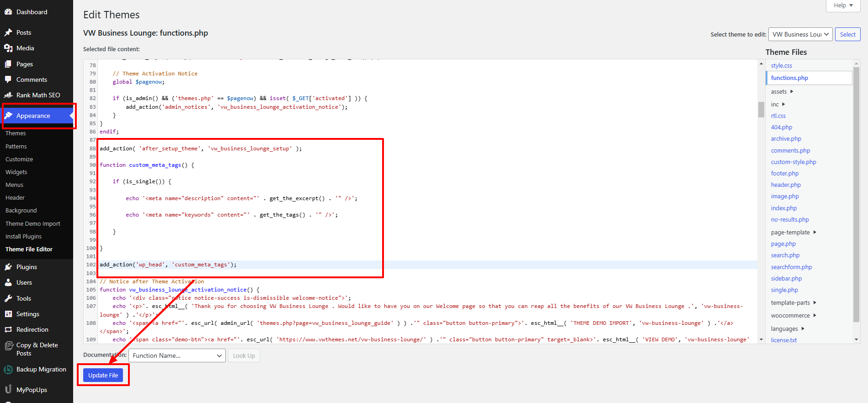Open footer.php in the theme files
868x403 pixels.
tap(785, 173)
